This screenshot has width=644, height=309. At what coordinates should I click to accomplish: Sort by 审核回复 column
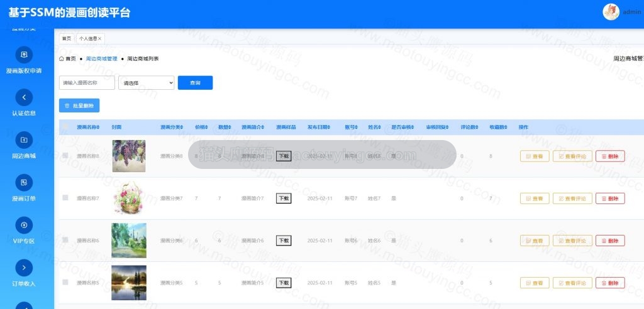[x=447, y=127]
